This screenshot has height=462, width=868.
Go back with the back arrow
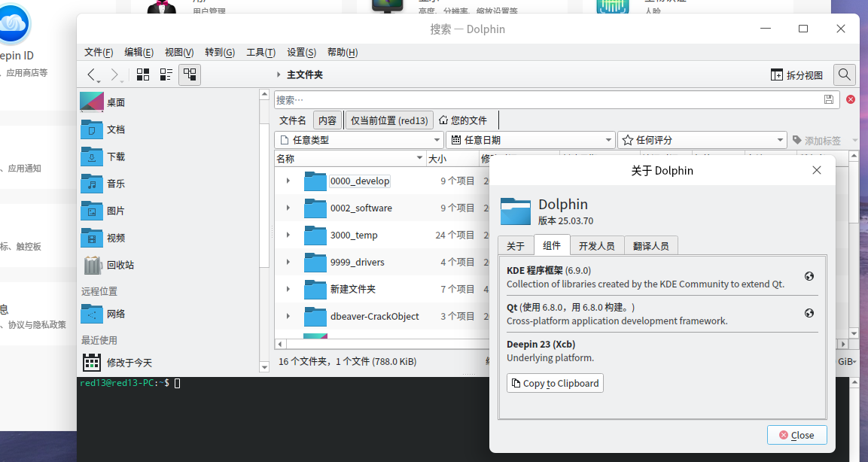[x=93, y=74]
